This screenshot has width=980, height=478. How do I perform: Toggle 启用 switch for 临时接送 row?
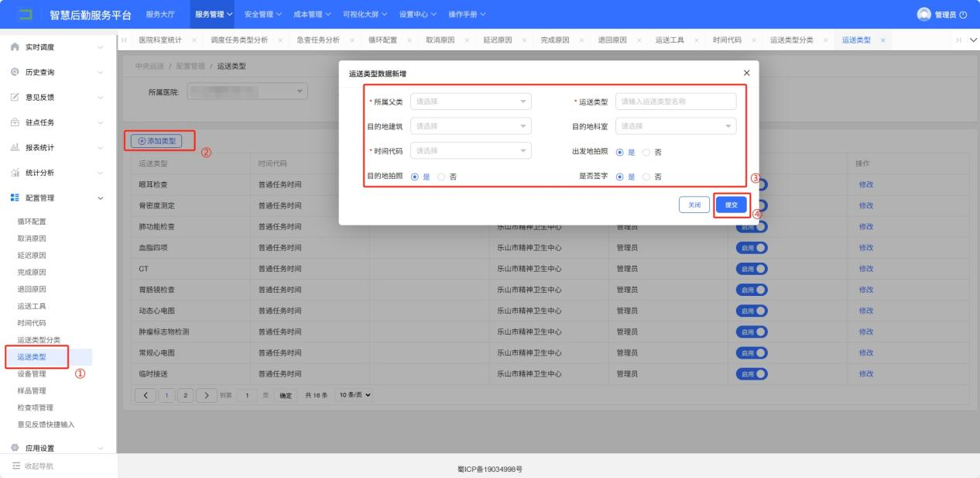752,373
